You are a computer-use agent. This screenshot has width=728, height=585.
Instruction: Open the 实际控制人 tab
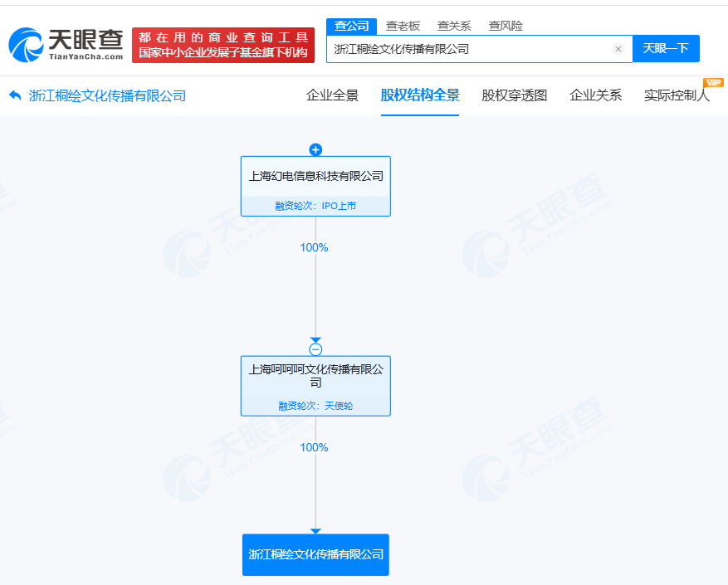pyautogui.click(x=677, y=95)
